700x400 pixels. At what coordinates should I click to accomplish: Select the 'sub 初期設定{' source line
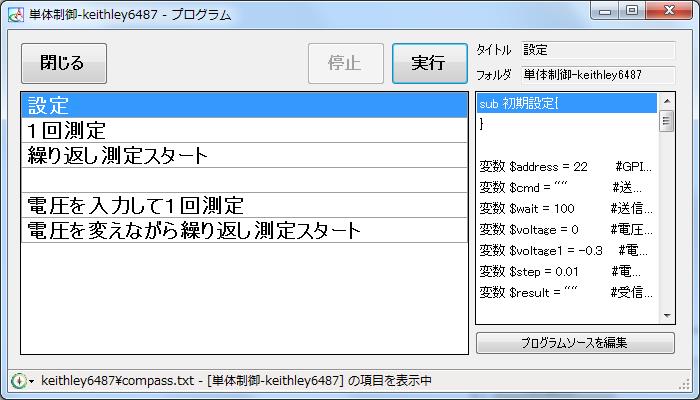tap(566, 104)
